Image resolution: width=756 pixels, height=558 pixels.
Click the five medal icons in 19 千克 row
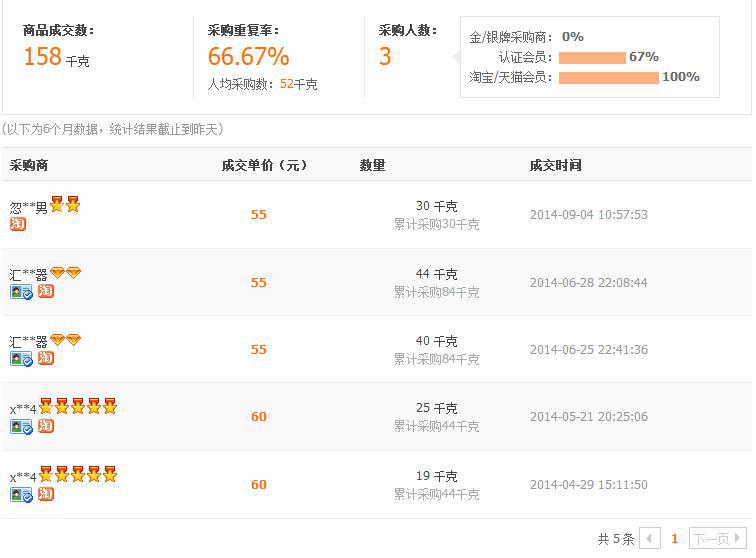click(78, 474)
